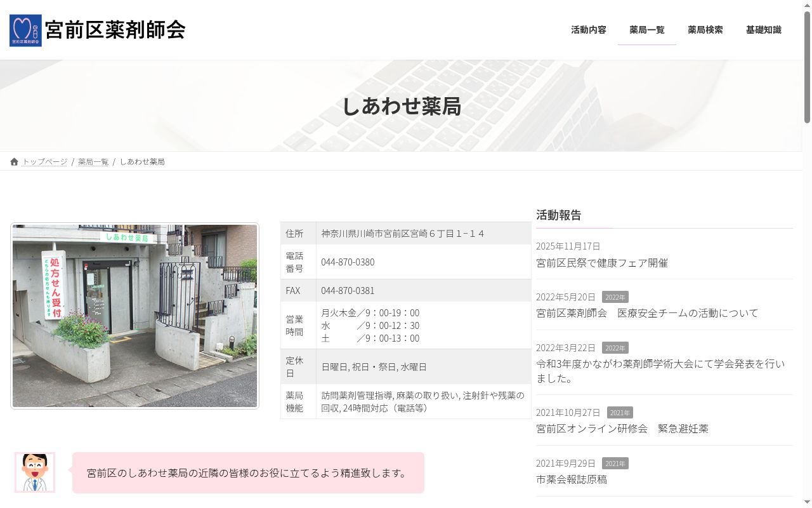Open the 薬局一覧 menu item

click(647, 30)
